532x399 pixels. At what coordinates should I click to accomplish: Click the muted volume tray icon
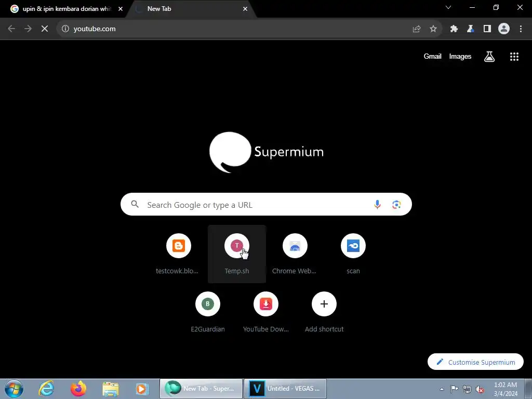[480, 389]
